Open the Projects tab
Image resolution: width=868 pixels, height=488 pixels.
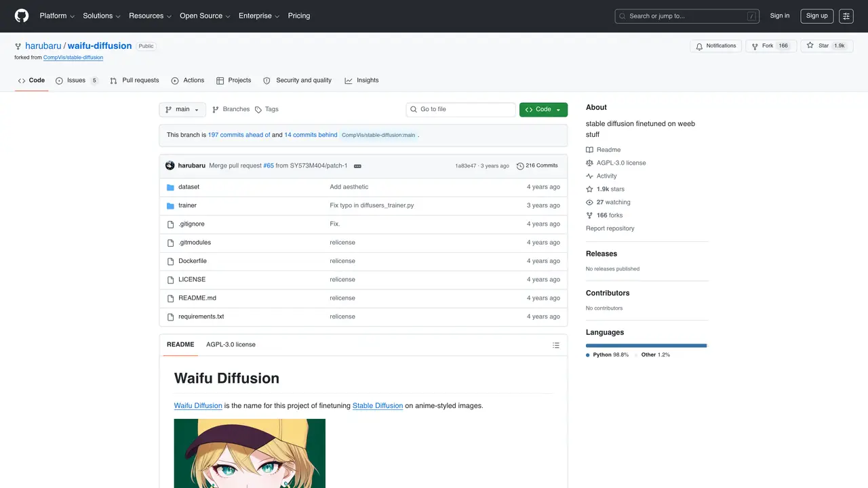234,81
